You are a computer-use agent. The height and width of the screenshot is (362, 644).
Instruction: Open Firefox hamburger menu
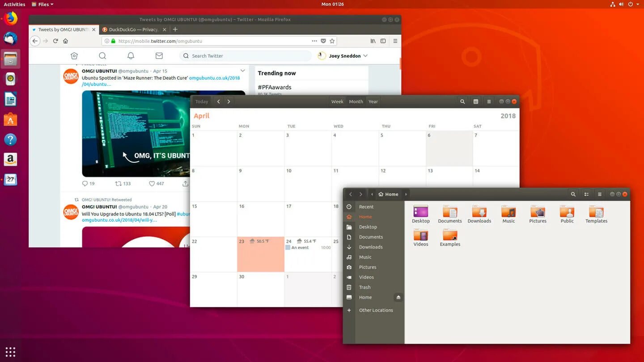pos(395,41)
